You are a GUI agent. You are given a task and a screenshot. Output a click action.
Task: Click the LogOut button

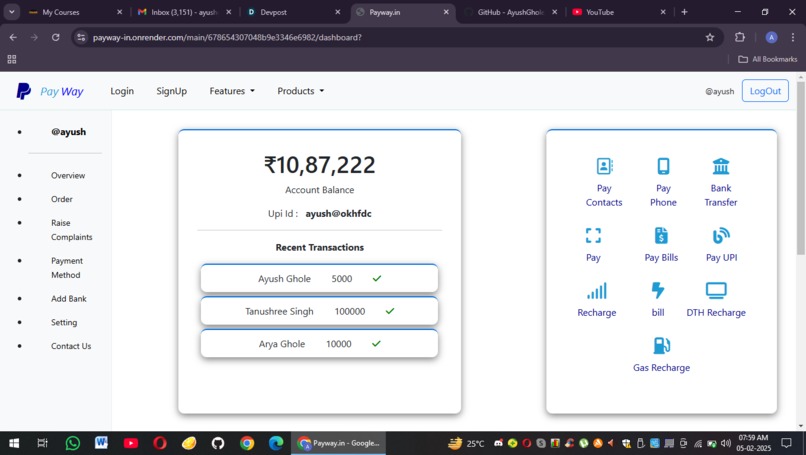point(765,91)
